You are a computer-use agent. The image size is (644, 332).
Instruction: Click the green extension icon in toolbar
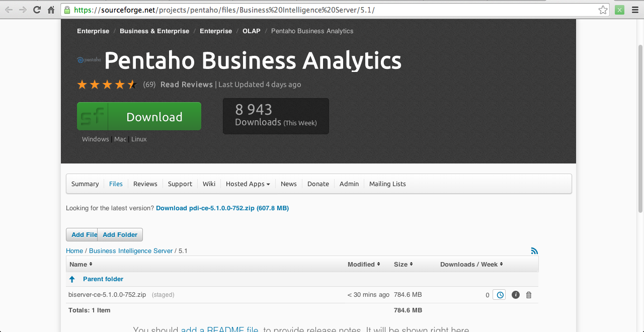coord(619,10)
